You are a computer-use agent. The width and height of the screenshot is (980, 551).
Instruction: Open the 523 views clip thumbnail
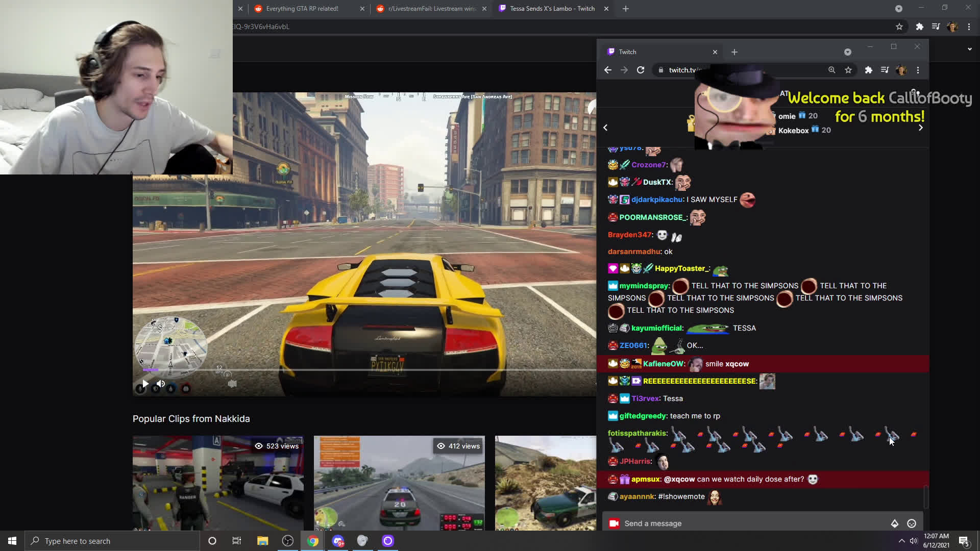(218, 483)
